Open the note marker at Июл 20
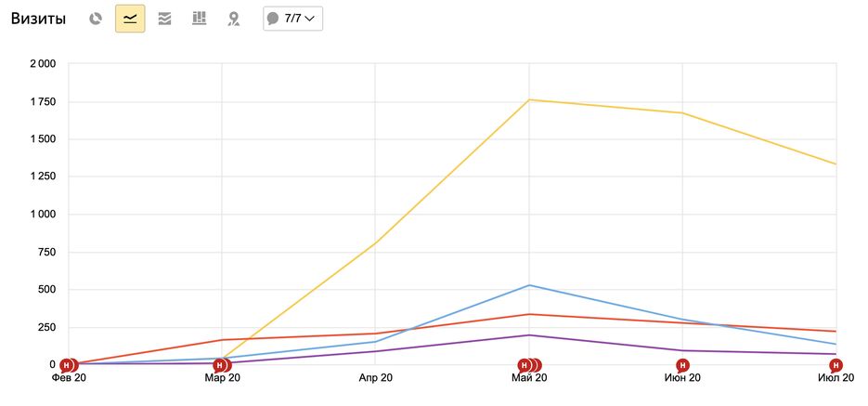The width and height of the screenshot is (868, 406). (836, 365)
